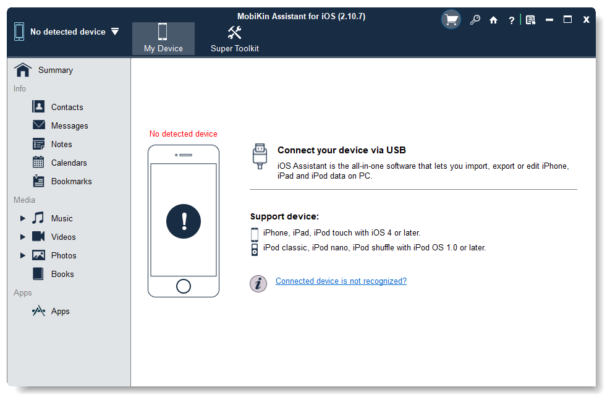Click the phone home button graphic
The image size is (610, 400).
[x=183, y=286]
